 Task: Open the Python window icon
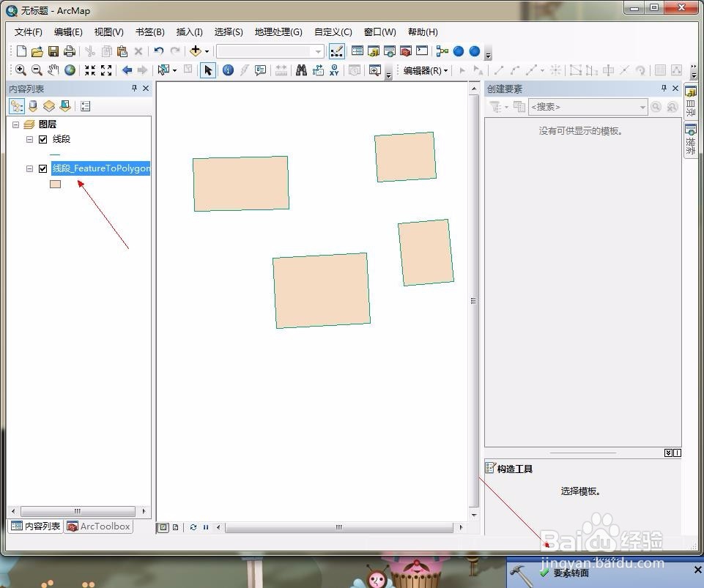pos(422,51)
